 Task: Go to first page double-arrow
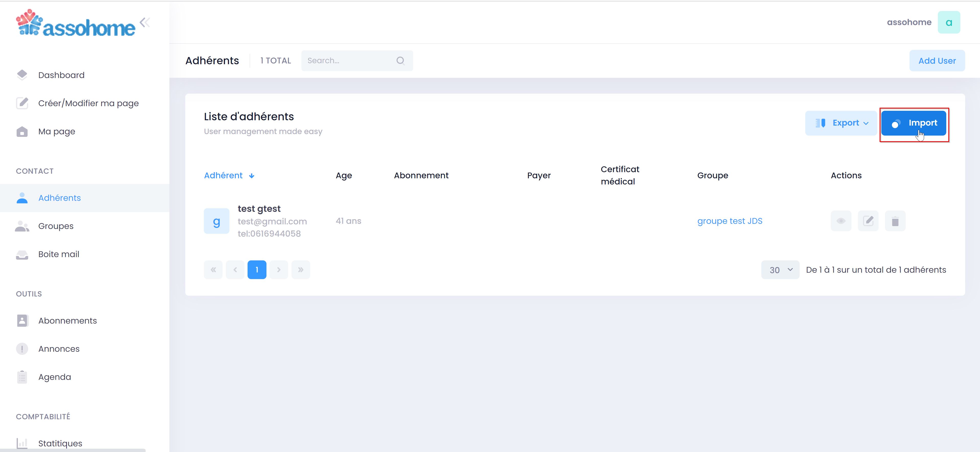(x=213, y=270)
